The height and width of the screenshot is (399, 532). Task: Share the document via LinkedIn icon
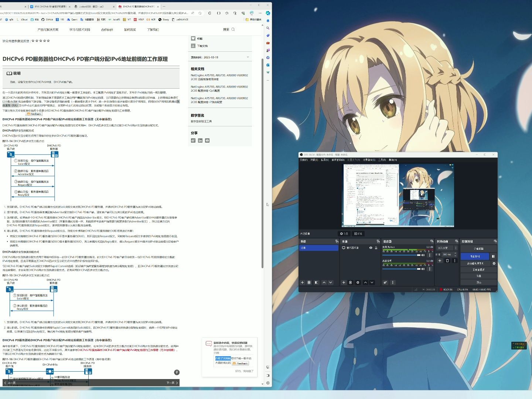pos(200,140)
